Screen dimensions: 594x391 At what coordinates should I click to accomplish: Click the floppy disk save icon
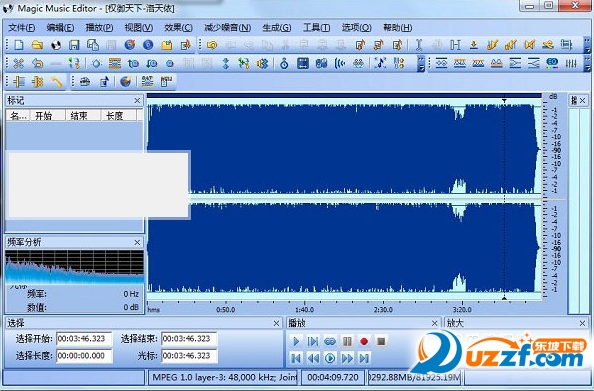click(x=74, y=45)
